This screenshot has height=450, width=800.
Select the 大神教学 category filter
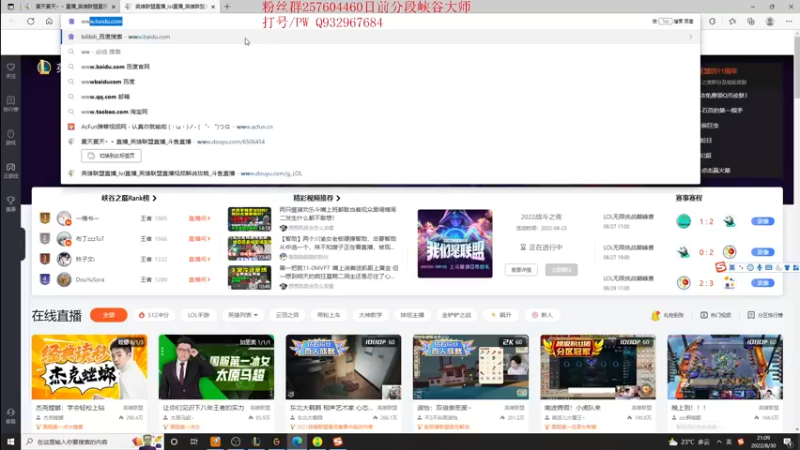click(x=370, y=315)
